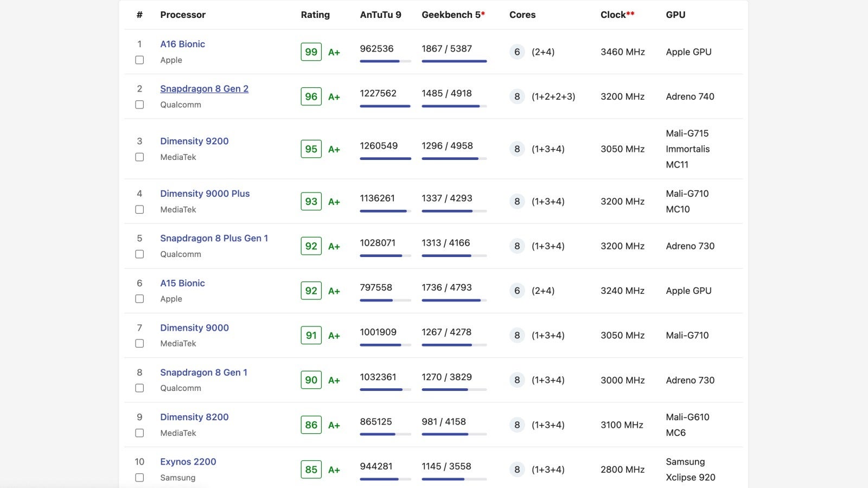This screenshot has width=868, height=488.
Task: Open the Dimensity 9000 link
Action: point(194,328)
